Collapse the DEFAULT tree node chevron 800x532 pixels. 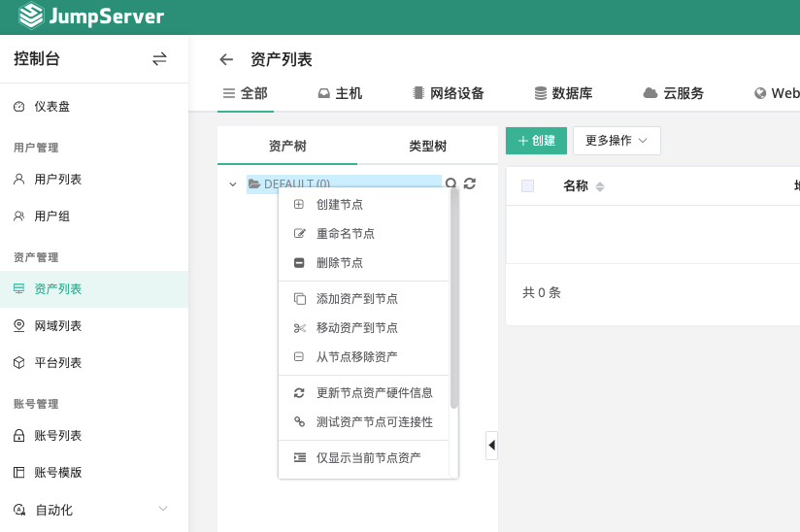tap(232, 184)
